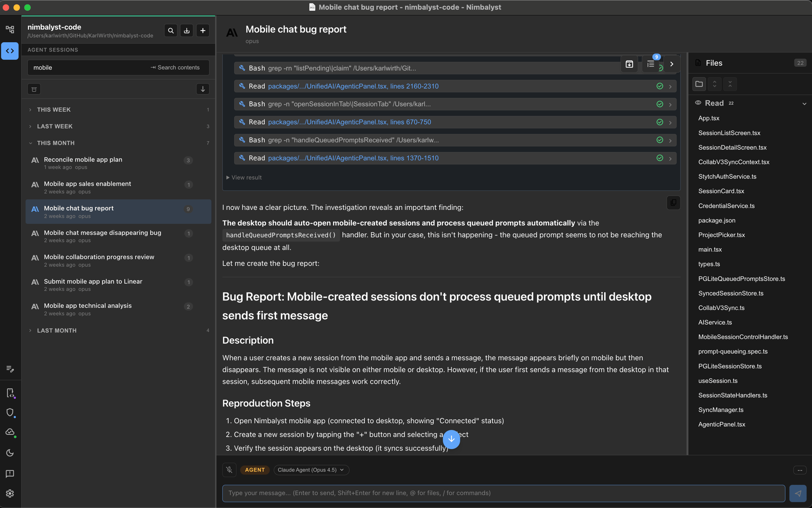Click the plus icon for new session
This screenshot has height=508, width=812.
point(203,30)
